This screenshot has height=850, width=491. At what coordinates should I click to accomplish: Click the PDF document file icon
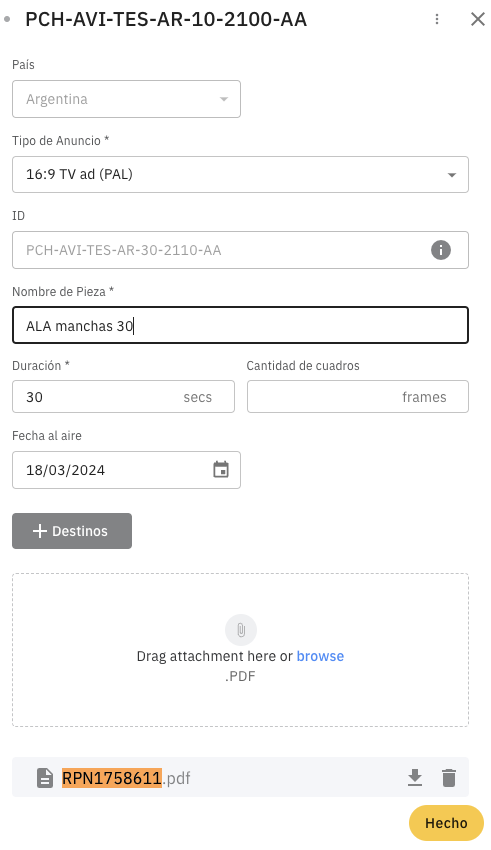click(45, 778)
